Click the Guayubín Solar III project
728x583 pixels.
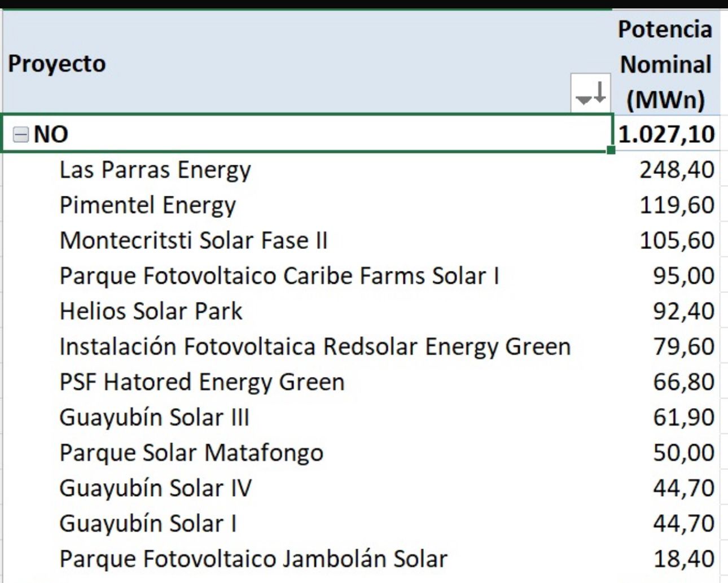[x=154, y=418]
